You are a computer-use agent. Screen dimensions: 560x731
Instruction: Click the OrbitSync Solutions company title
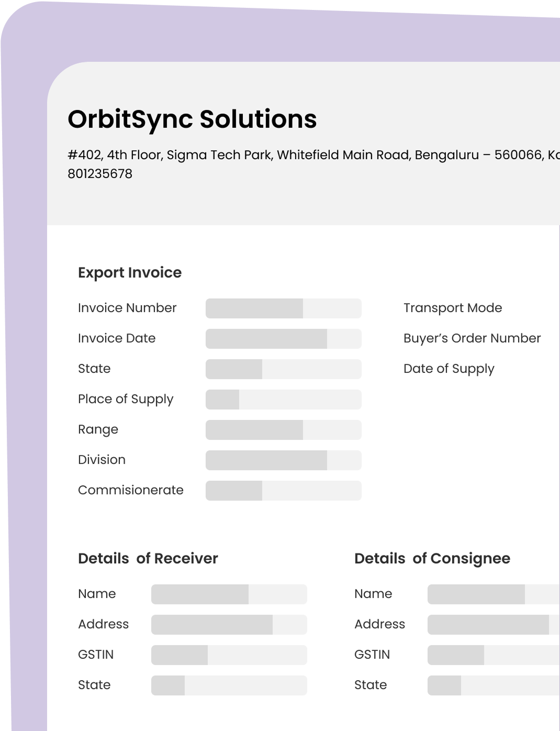[x=192, y=119]
